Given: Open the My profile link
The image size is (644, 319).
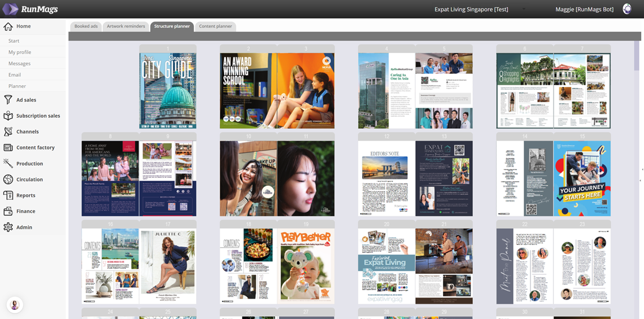Looking at the screenshot, I should point(20,52).
